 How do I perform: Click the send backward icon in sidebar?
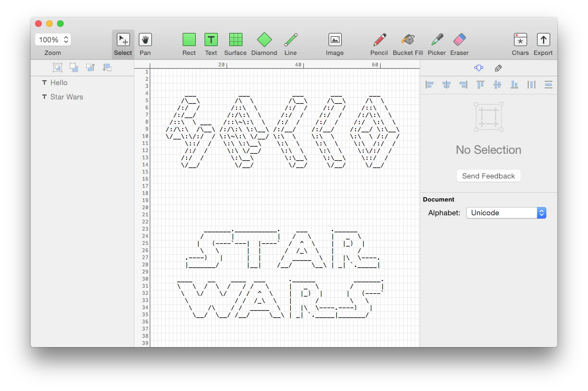107,68
